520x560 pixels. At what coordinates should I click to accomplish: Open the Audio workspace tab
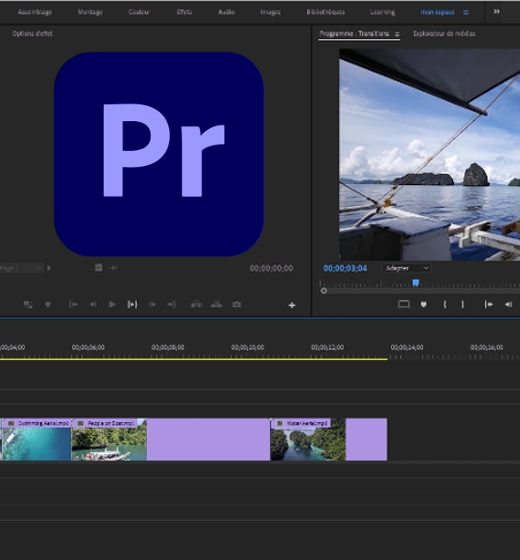226,12
